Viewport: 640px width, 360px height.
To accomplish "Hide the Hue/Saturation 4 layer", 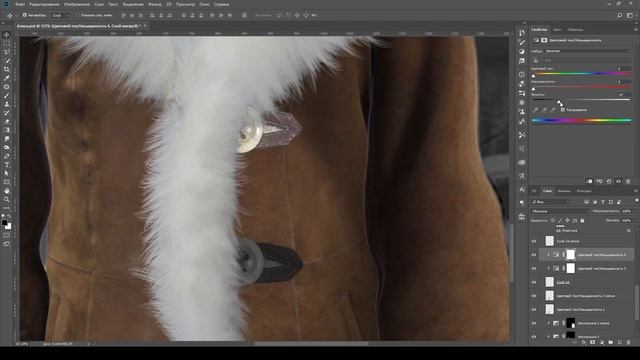I will point(534,255).
